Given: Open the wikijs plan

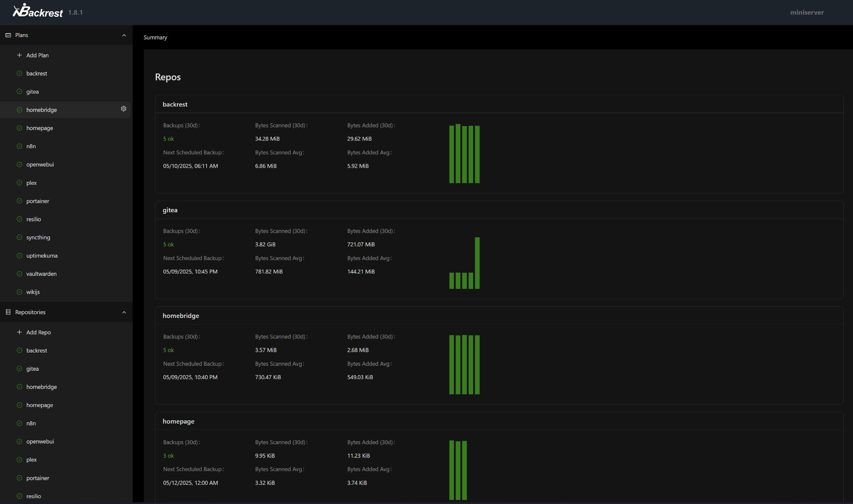Looking at the screenshot, I should [33, 292].
